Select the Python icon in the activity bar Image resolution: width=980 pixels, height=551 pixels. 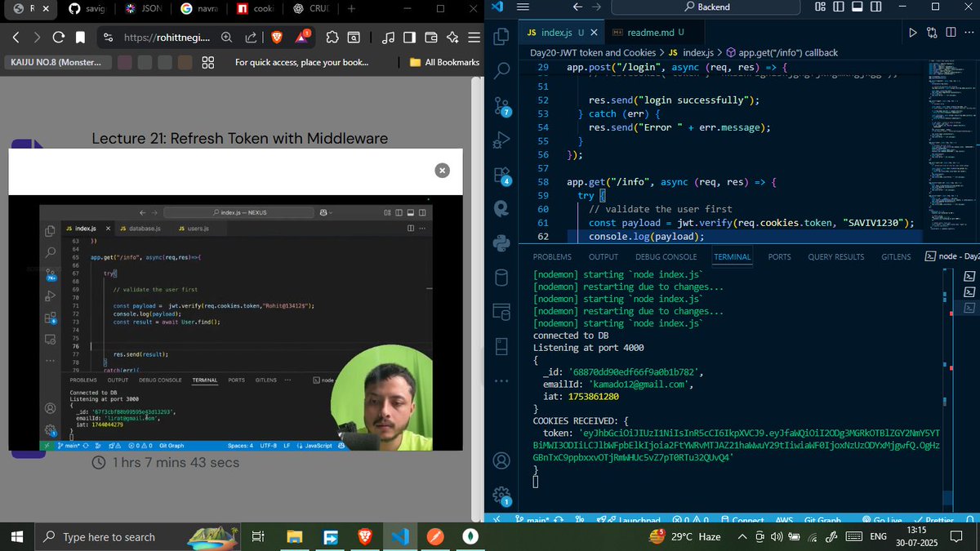click(x=501, y=242)
